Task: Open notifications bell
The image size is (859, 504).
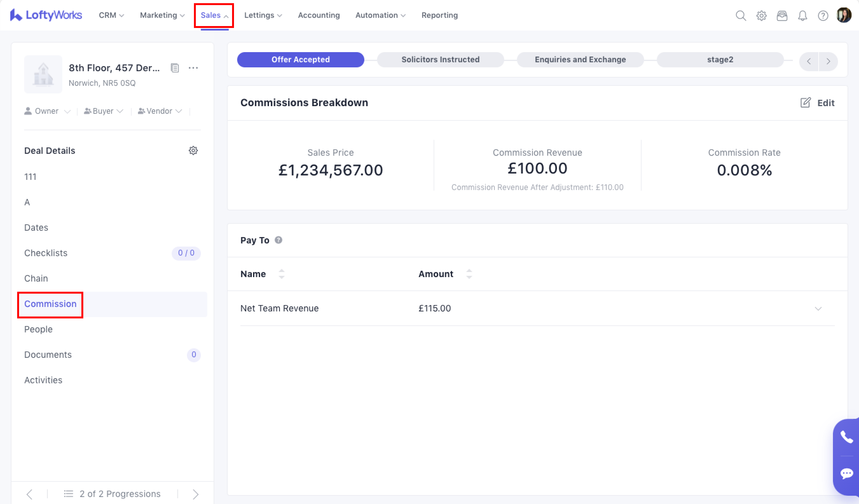Action: 802,16
